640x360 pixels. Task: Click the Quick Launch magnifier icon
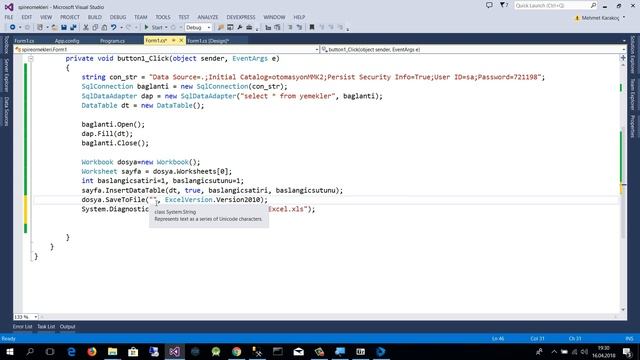click(x=593, y=5)
